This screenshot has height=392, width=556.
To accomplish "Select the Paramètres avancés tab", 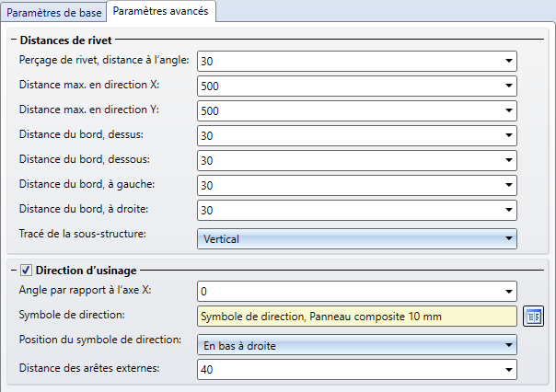I will tap(162, 11).
